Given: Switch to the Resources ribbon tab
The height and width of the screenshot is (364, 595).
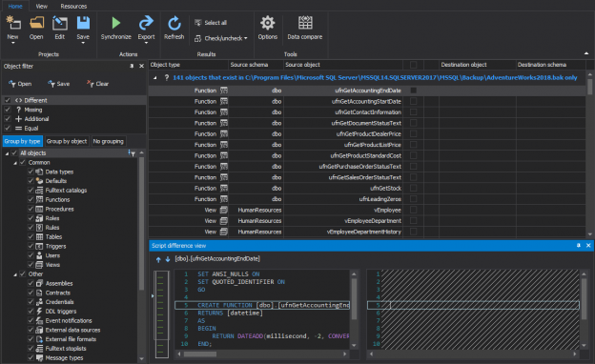Looking at the screenshot, I should pos(73,6).
